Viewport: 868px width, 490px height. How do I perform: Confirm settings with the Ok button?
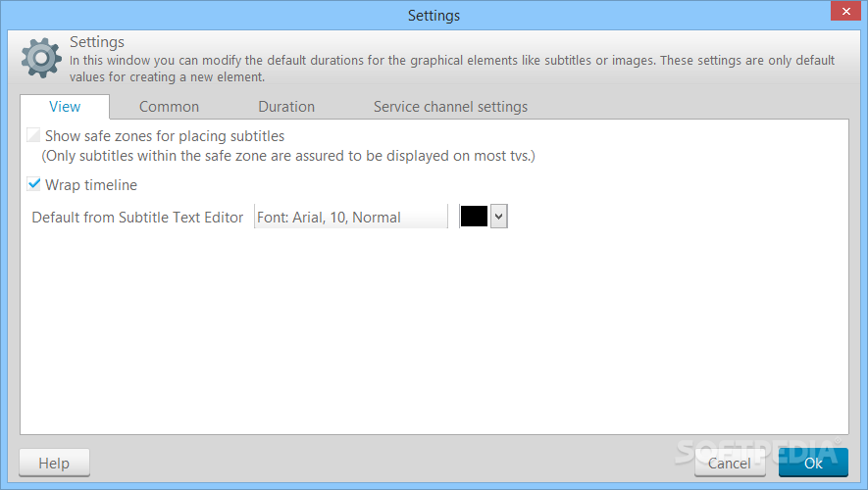pyautogui.click(x=813, y=463)
